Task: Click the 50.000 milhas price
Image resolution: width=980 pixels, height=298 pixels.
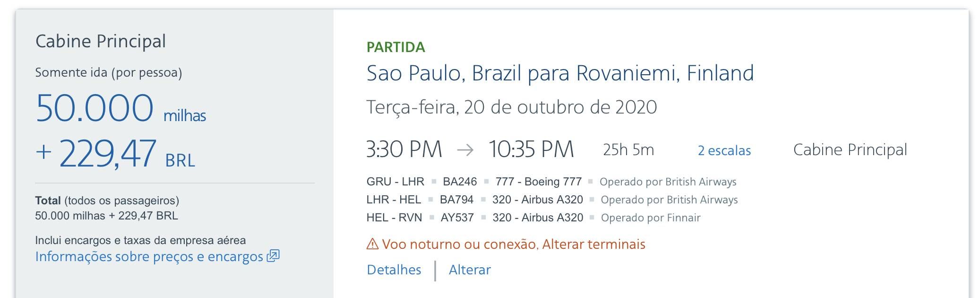Action: click(x=121, y=108)
